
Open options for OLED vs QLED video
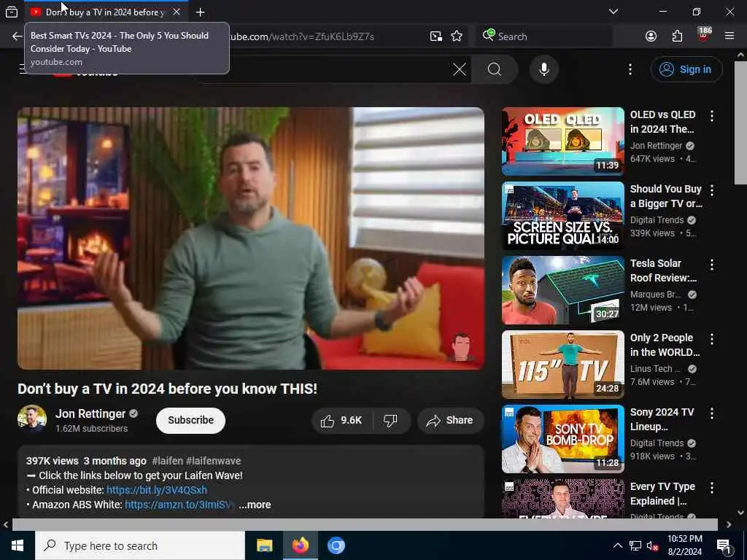coord(712,115)
